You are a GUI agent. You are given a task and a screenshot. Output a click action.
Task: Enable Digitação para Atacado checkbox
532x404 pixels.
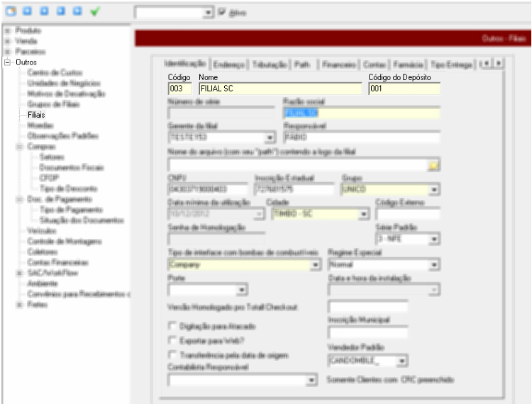pyautogui.click(x=172, y=326)
